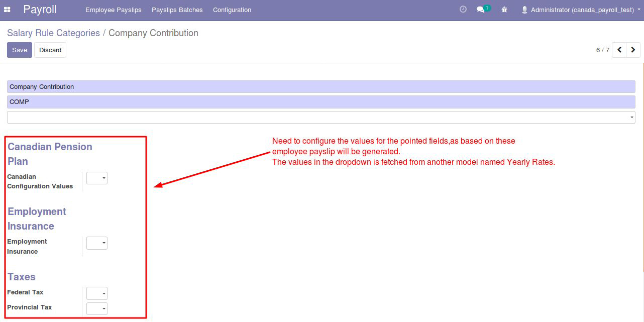Open Employee Payslips menu
The image size is (644, 322).
[x=114, y=10]
